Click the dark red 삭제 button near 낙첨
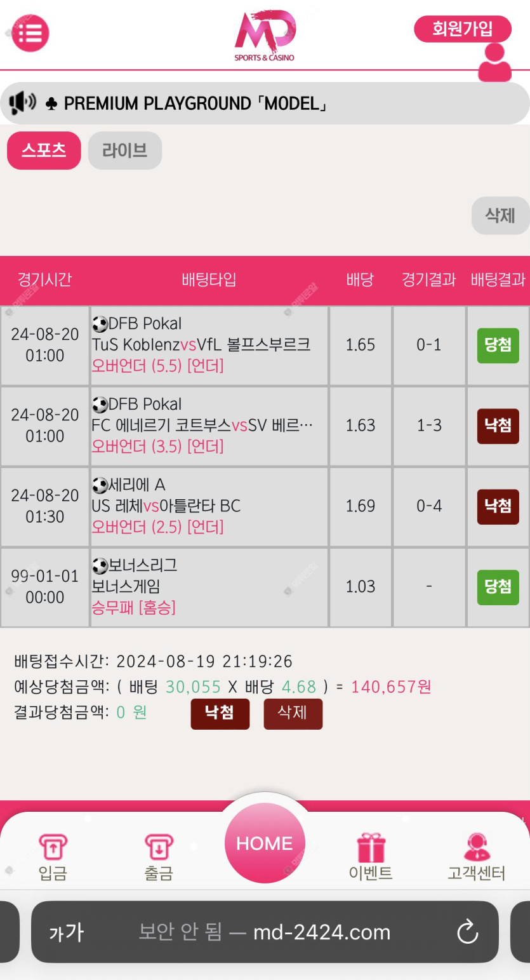530x980 pixels. coord(293,714)
